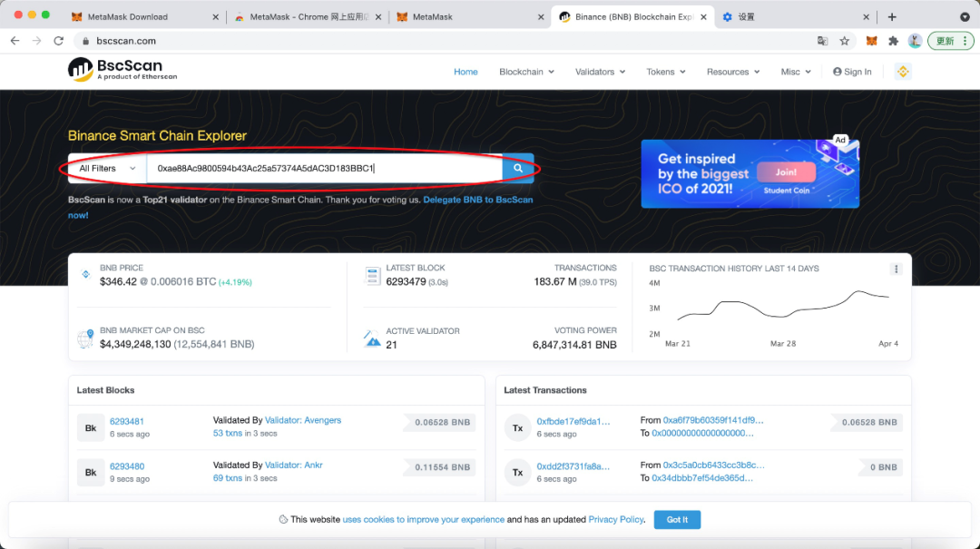Click the BNB market cap globe icon
This screenshot has width=980, height=549.
[85, 338]
